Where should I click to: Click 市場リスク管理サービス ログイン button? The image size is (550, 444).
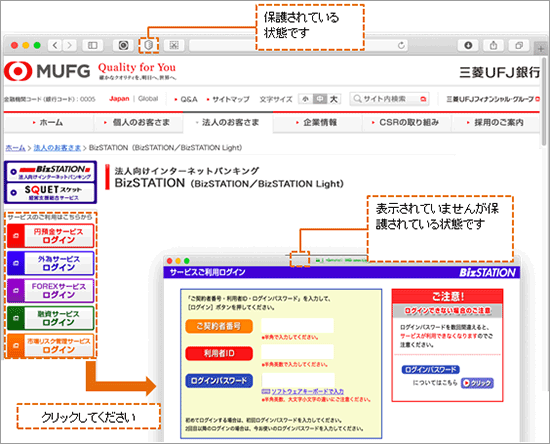tap(51, 345)
